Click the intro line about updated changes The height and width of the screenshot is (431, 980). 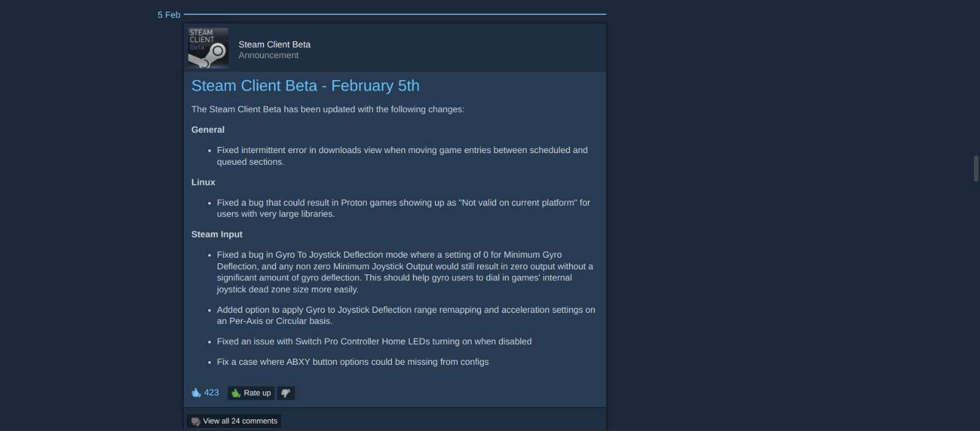[328, 110]
